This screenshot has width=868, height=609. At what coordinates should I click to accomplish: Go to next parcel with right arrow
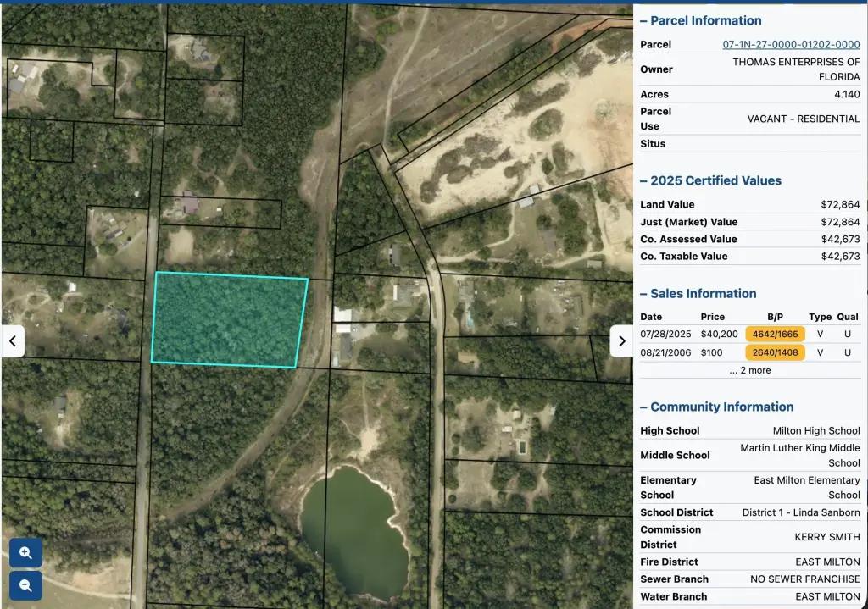(x=621, y=340)
